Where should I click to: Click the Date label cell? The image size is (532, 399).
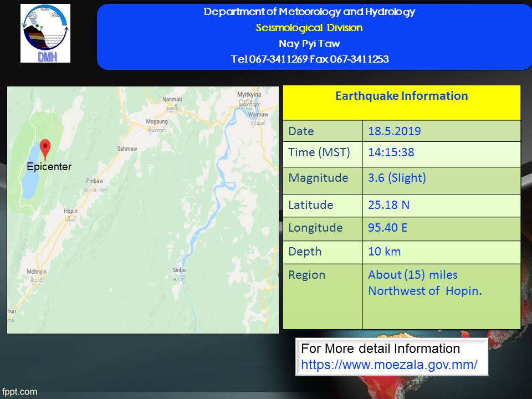323,131
